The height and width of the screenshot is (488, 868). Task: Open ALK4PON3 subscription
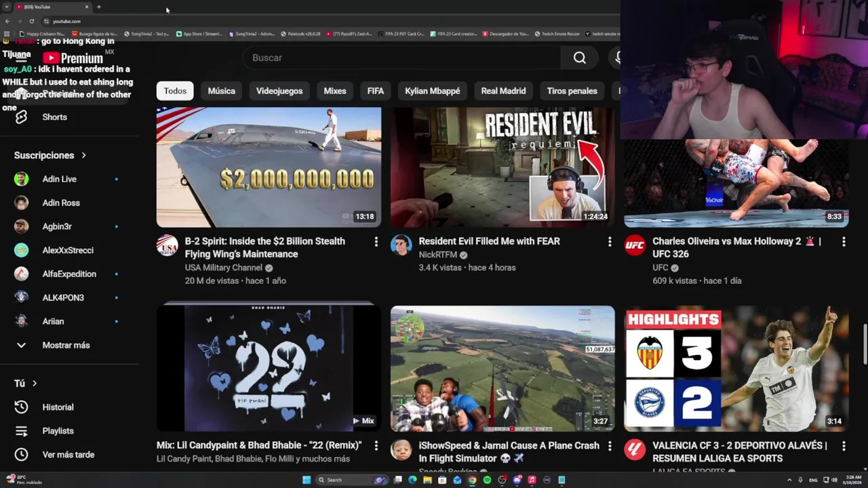pyautogui.click(x=69, y=298)
